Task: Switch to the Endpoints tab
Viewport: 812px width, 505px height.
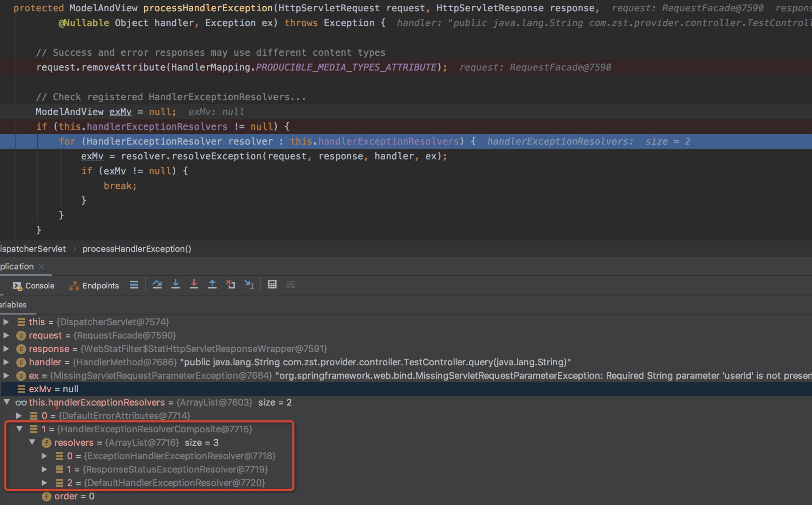Action: tap(94, 286)
